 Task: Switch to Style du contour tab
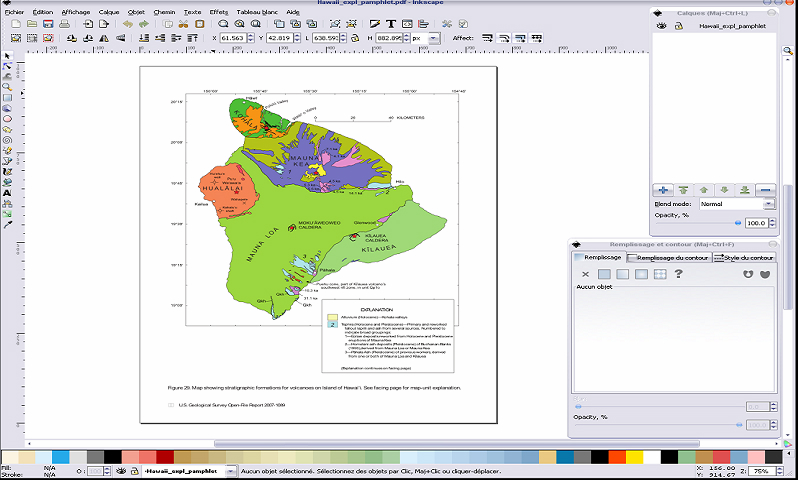(743, 258)
